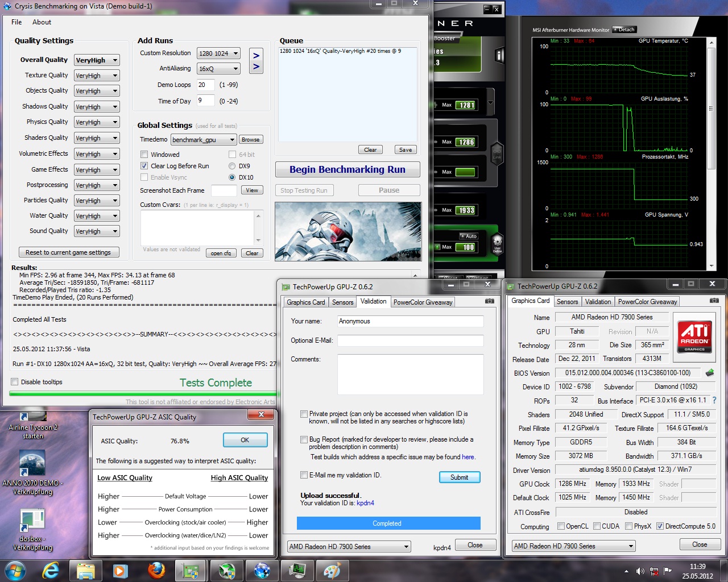Open Sound Quality dropdown
The height and width of the screenshot is (582, 728).
[97, 231]
